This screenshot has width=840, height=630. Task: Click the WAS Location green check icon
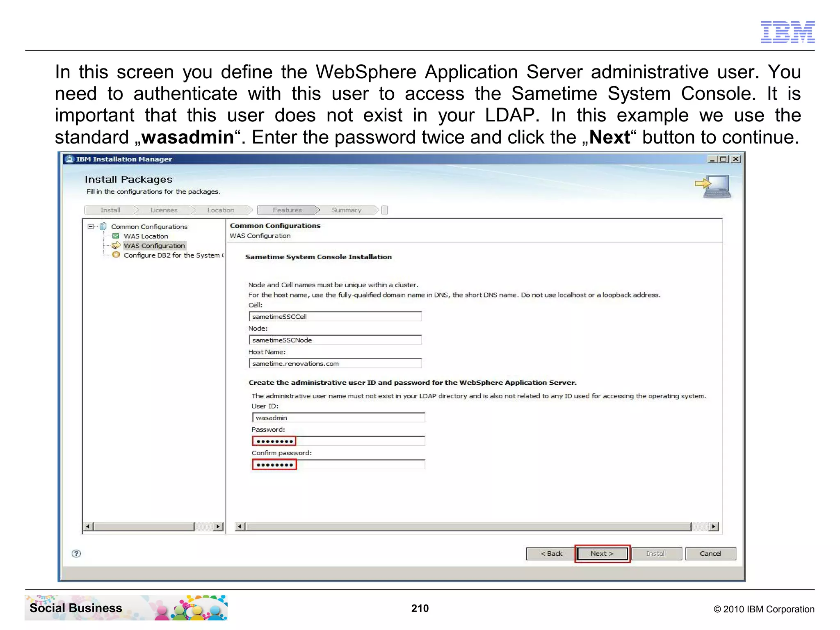click(116, 236)
